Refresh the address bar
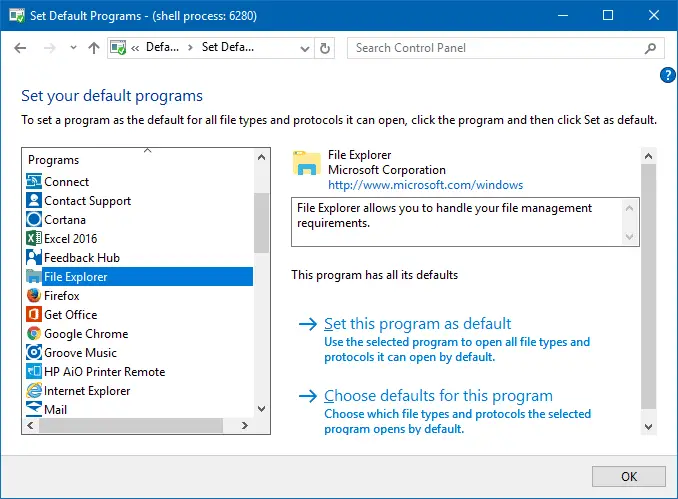678x499 pixels. (325, 48)
